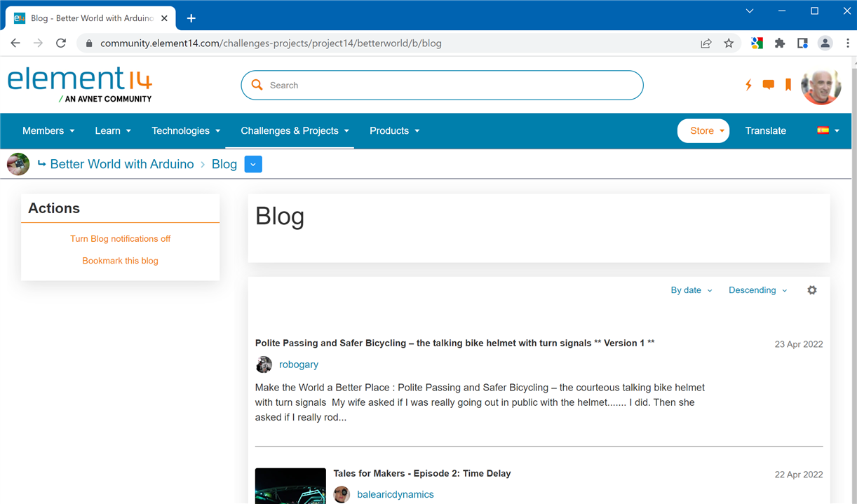Open the lightning bolt activity icon
This screenshot has width=857, height=504.
tap(748, 85)
